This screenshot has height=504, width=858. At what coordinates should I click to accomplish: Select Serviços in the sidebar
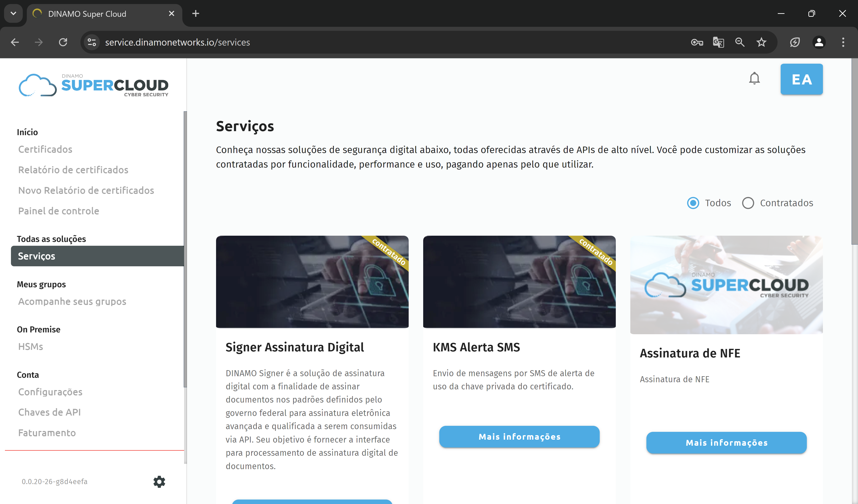[97, 256]
